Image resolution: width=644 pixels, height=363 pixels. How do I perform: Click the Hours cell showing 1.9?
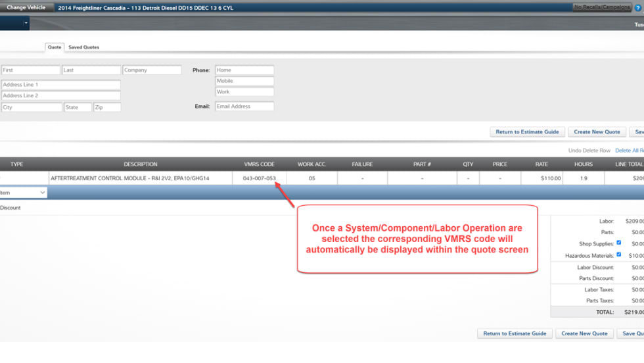(x=583, y=178)
